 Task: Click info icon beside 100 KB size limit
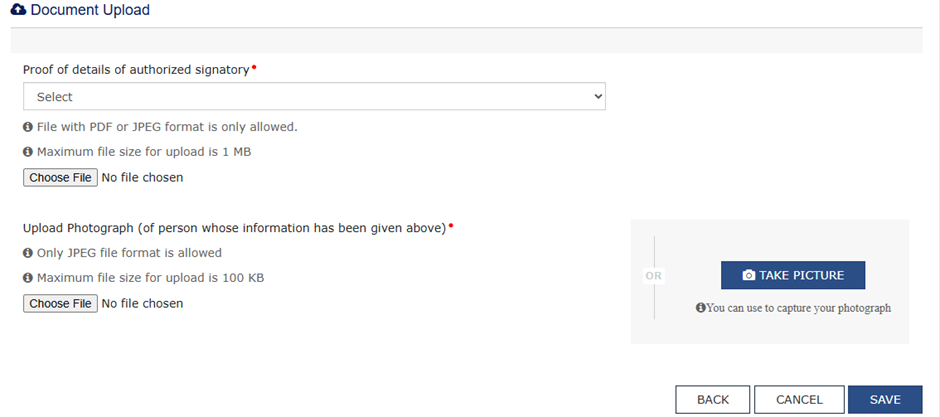tap(28, 278)
